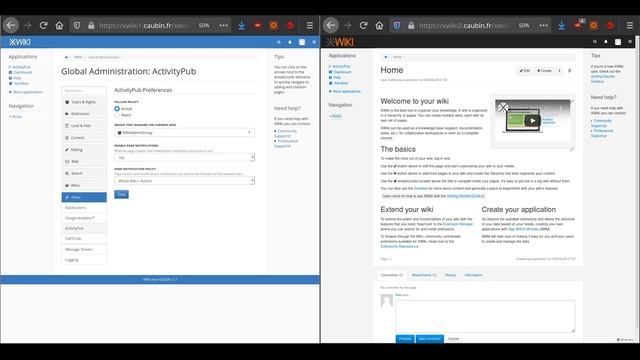The height and width of the screenshot is (360, 640).
Task: Click Preview button below comment box
Action: pos(405,339)
